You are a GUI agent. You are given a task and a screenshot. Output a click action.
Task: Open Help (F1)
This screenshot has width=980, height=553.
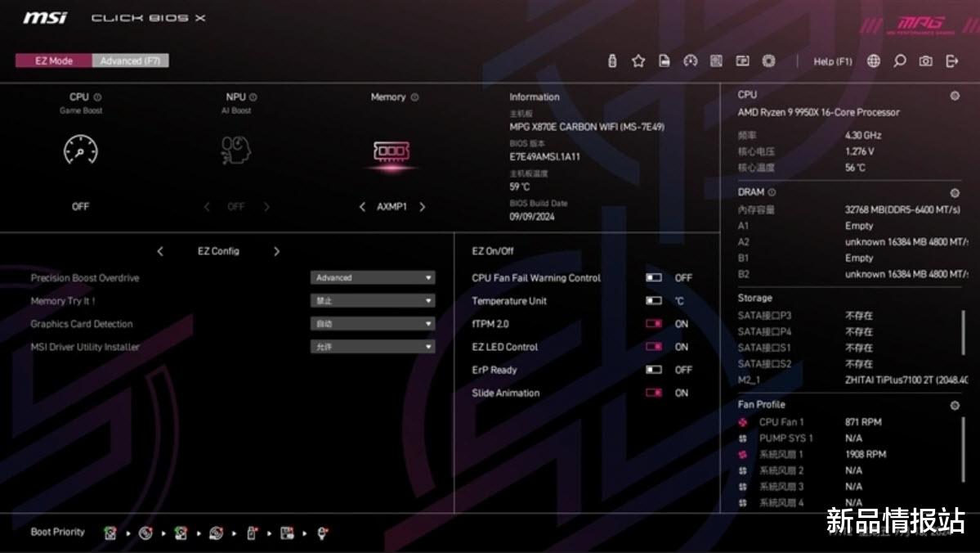click(833, 61)
